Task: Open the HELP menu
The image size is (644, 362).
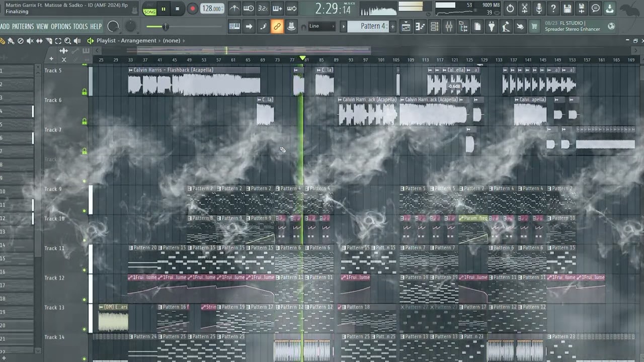Action: (x=96, y=26)
